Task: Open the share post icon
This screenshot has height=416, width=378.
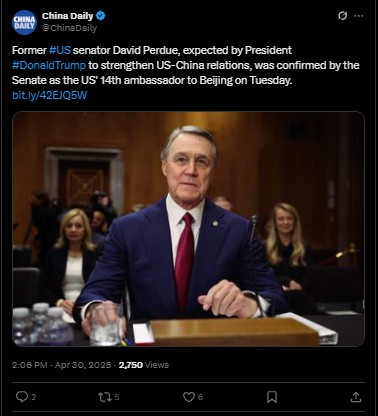Action: click(x=356, y=397)
